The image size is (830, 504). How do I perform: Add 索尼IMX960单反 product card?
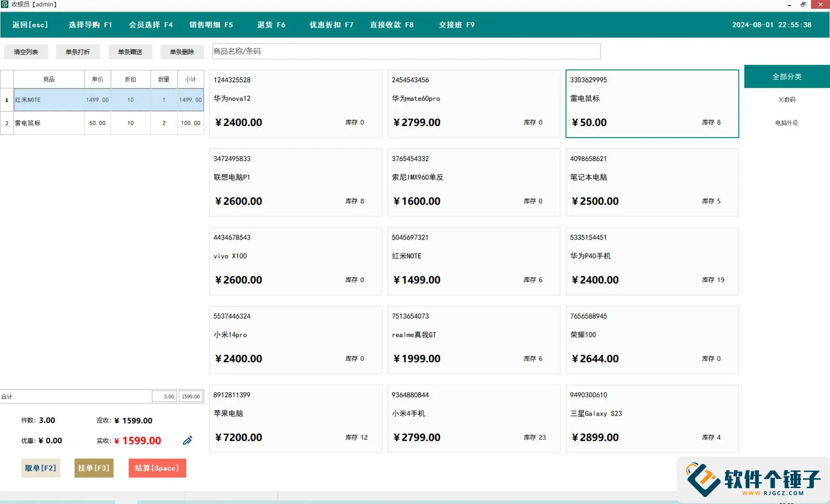tap(474, 183)
